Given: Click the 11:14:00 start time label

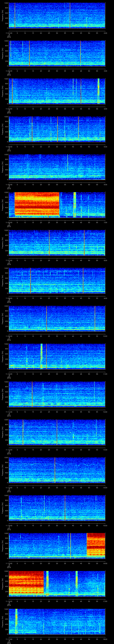Looking at the screenshot, I should (x=9, y=525).
